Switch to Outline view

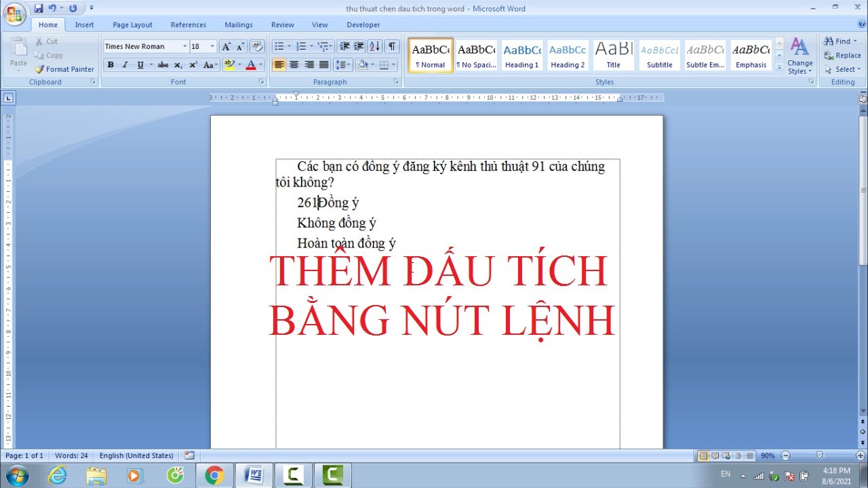[x=738, y=455]
